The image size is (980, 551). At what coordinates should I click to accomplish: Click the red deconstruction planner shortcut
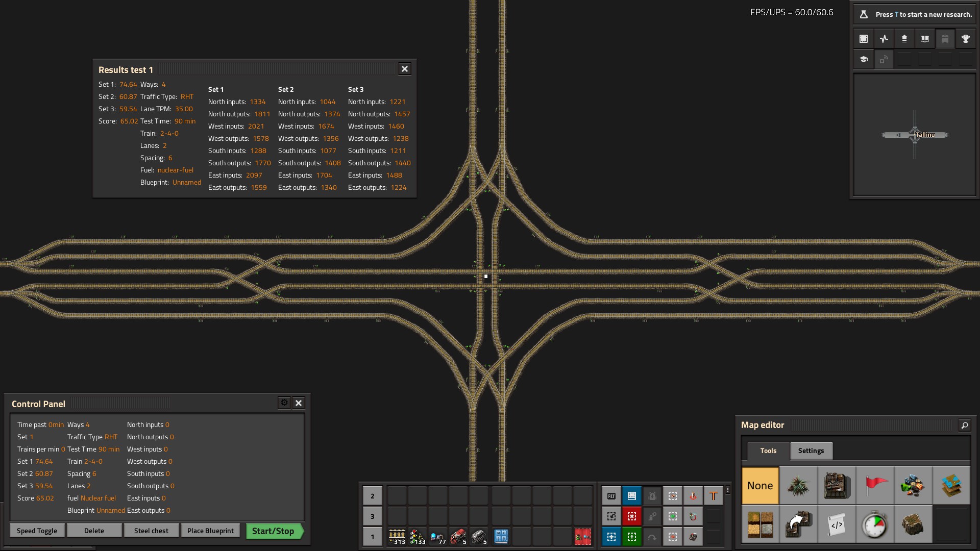click(x=632, y=516)
